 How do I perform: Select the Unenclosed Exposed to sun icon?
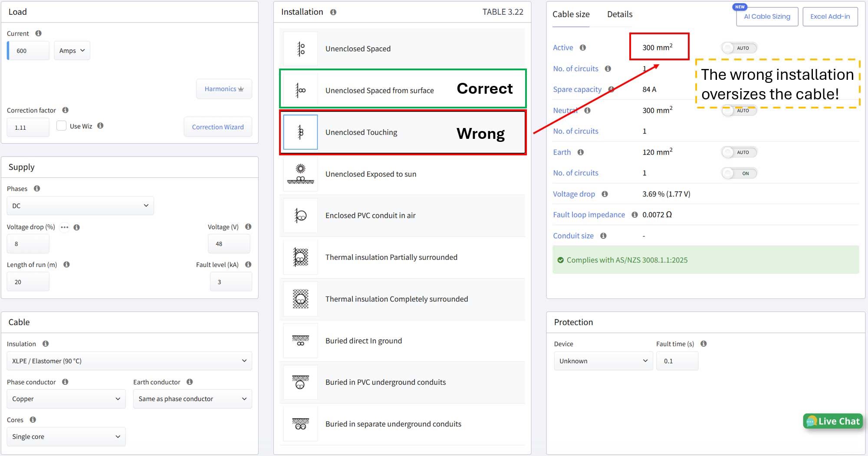(300, 174)
